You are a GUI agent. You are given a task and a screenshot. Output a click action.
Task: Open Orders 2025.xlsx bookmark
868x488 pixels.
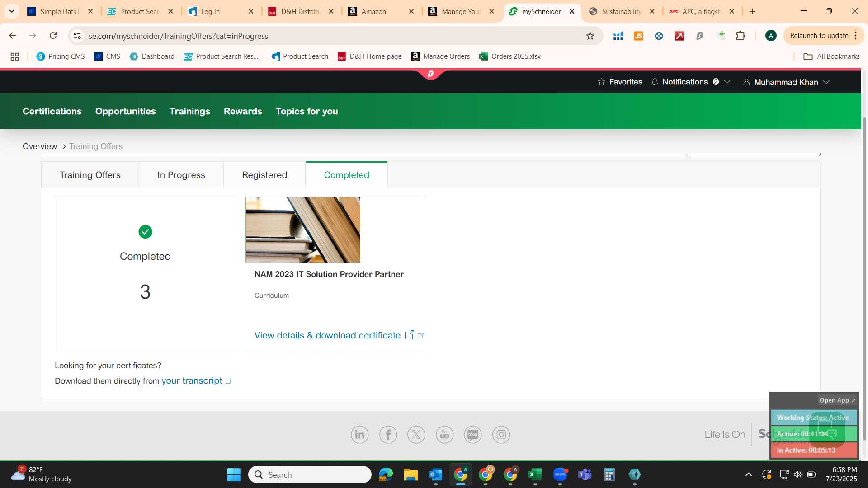(x=510, y=56)
